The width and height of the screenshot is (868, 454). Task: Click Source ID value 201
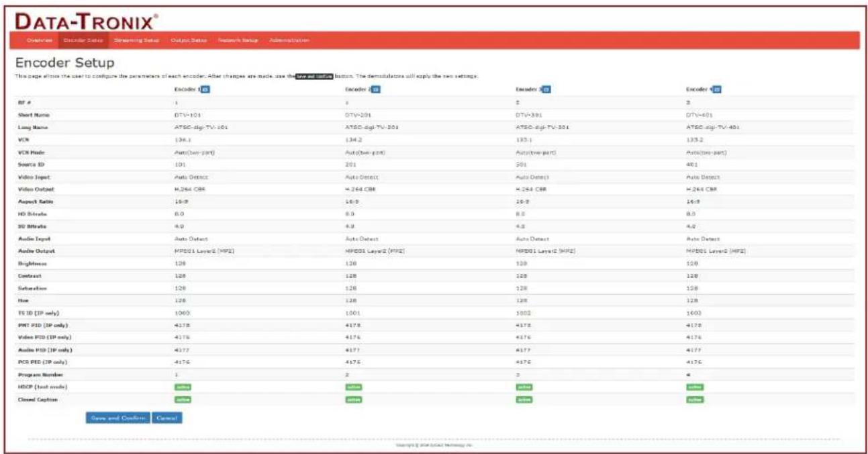click(x=350, y=163)
